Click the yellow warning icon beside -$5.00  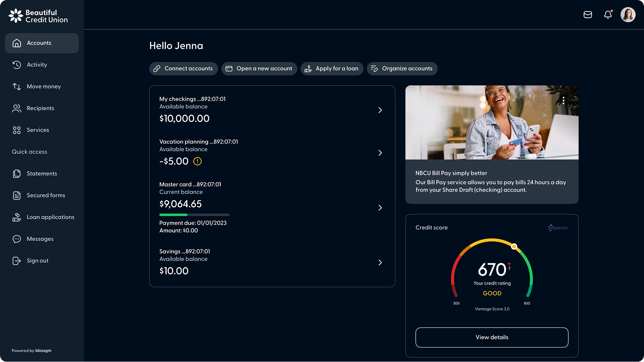tap(197, 161)
